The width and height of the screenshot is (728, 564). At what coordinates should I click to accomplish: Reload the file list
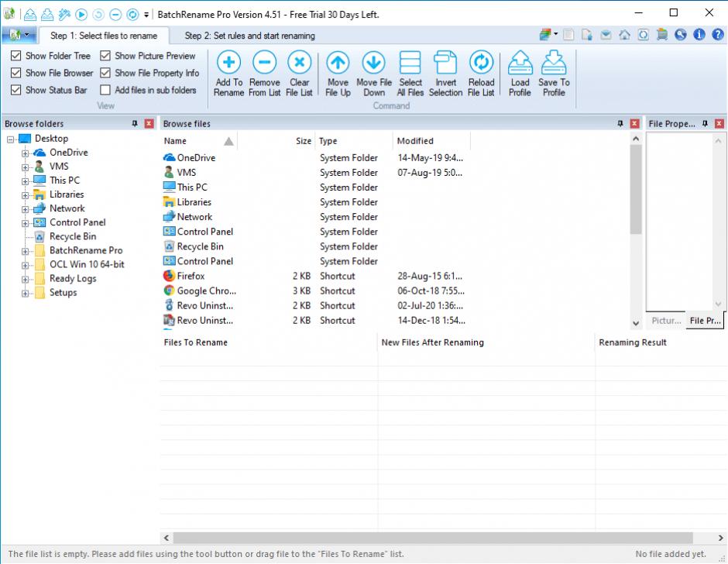(481, 74)
